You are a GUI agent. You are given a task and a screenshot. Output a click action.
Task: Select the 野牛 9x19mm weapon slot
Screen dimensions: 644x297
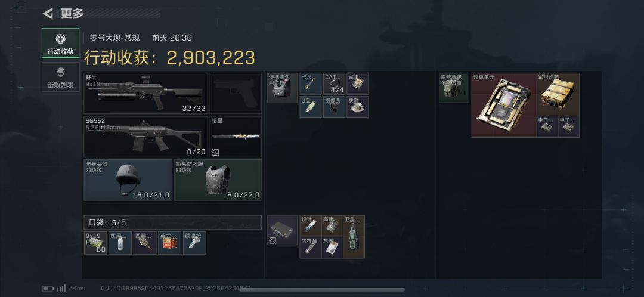(146, 93)
